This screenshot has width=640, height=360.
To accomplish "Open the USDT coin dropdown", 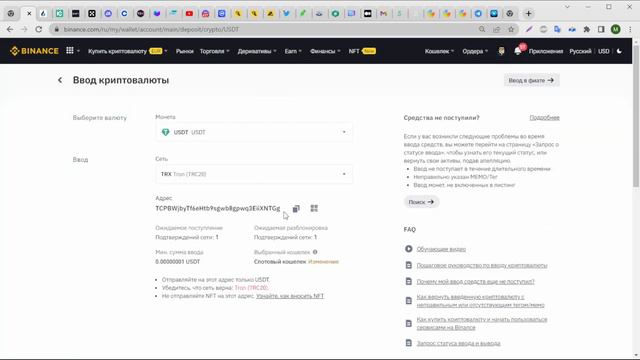I will (254, 132).
